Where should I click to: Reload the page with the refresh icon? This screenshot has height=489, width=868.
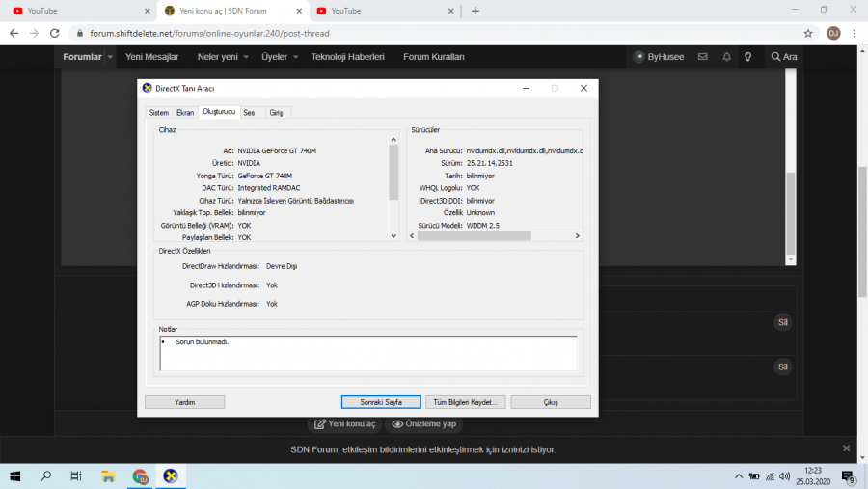tap(55, 33)
